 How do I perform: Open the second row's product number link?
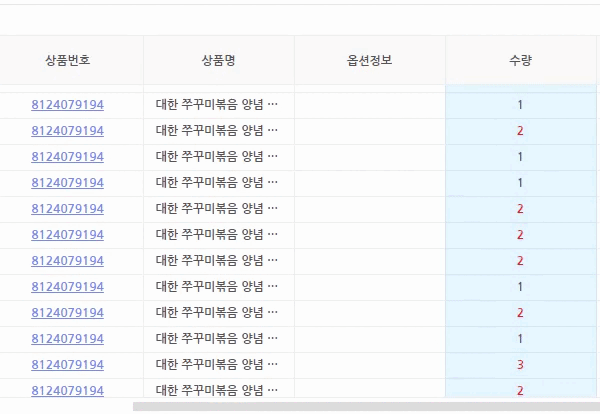point(68,131)
